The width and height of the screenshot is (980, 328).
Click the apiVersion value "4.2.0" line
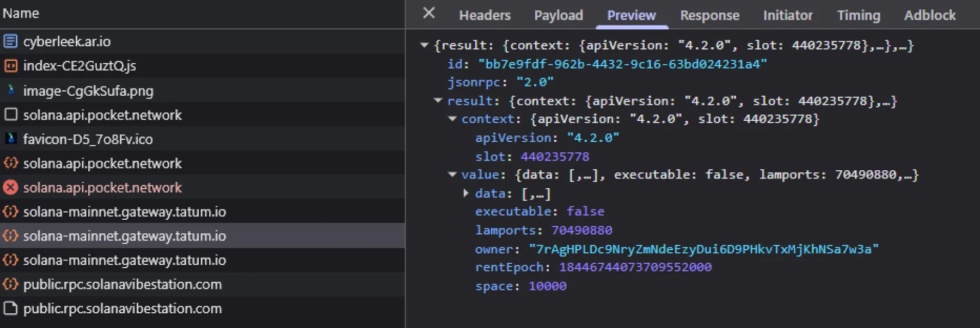[547, 138]
